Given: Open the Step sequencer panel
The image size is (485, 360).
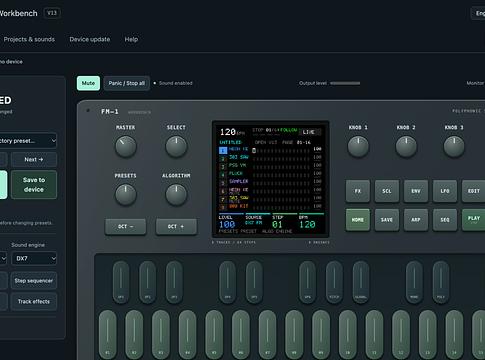Looking at the screenshot, I should tap(34, 281).
